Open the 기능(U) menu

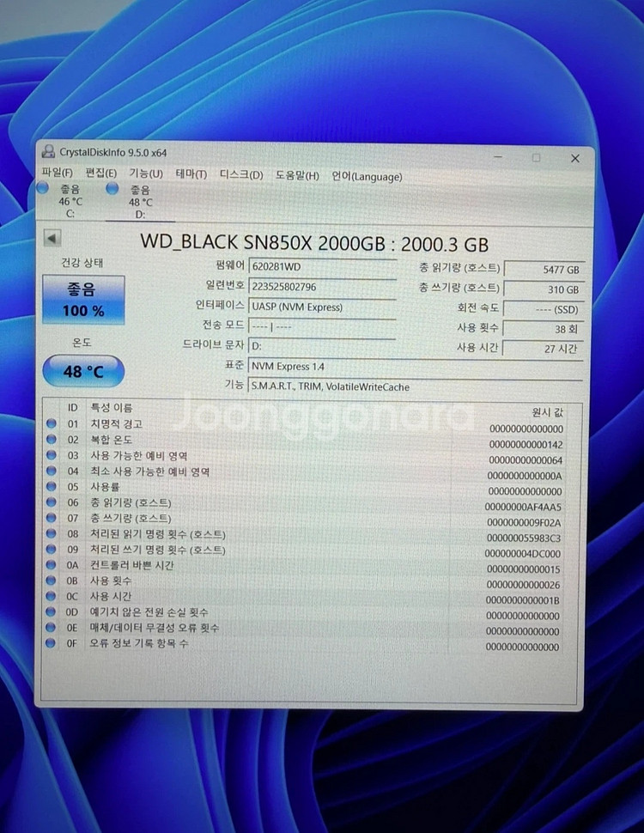point(146,173)
